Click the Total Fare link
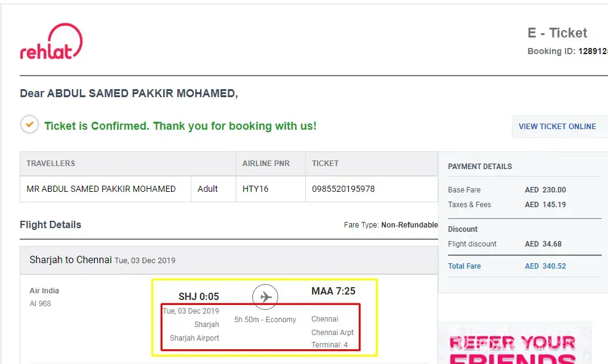This screenshot has width=608, height=364. 464,266
